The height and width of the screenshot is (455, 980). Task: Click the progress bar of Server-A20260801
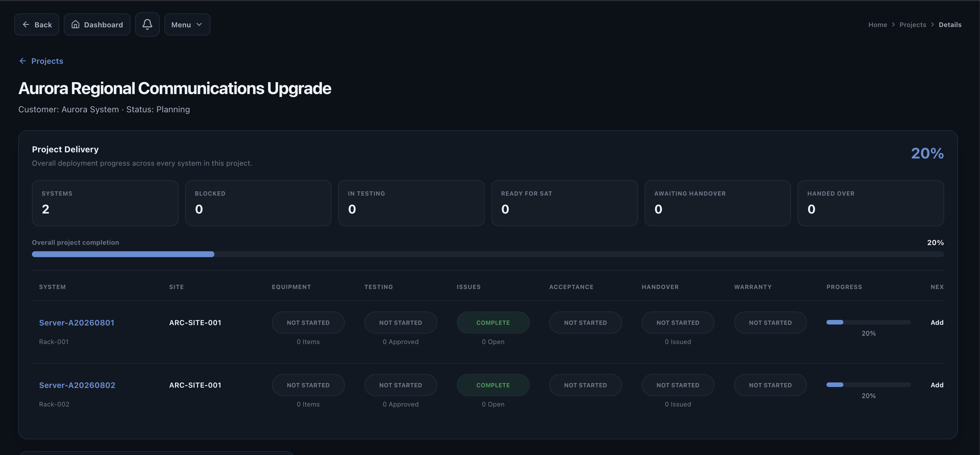click(x=868, y=322)
